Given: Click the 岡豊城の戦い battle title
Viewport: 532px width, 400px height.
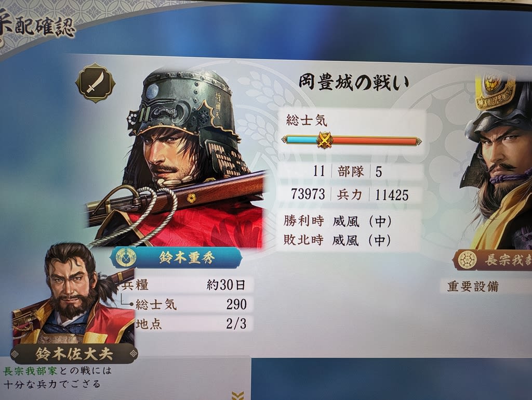Looking at the screenshot, I should click(353, 82).
